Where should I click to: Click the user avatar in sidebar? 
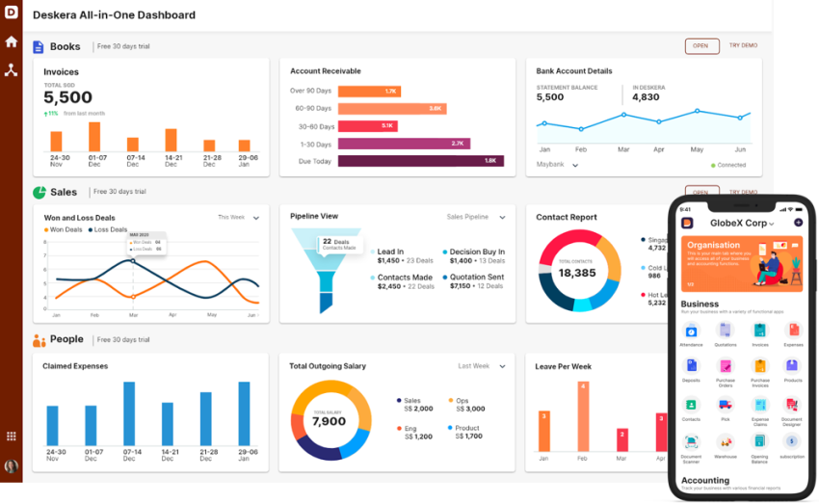pyautogui.click(x=12, y=466)
